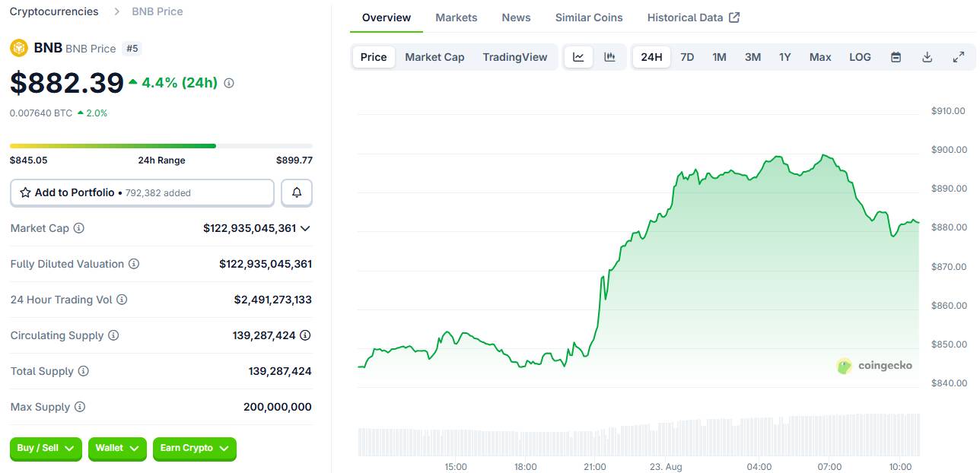Show info for Max Supply label
The image size is (980, 473).
[x=80, y=407]
